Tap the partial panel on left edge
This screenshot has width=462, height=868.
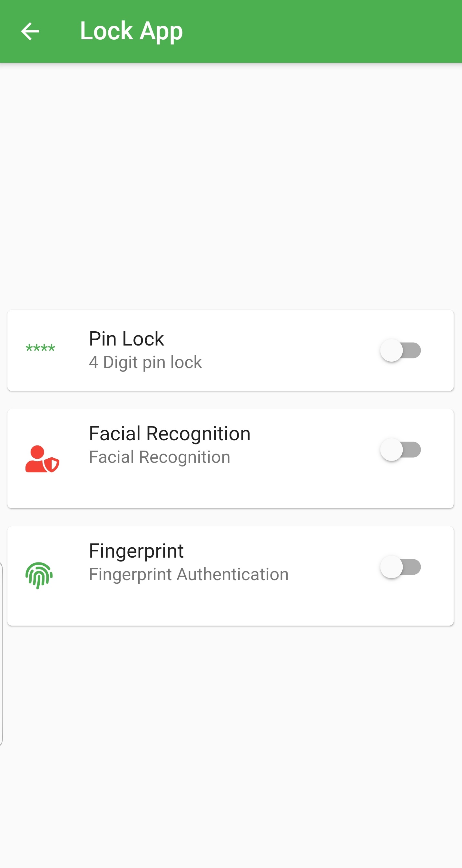[x=1, y=654]
